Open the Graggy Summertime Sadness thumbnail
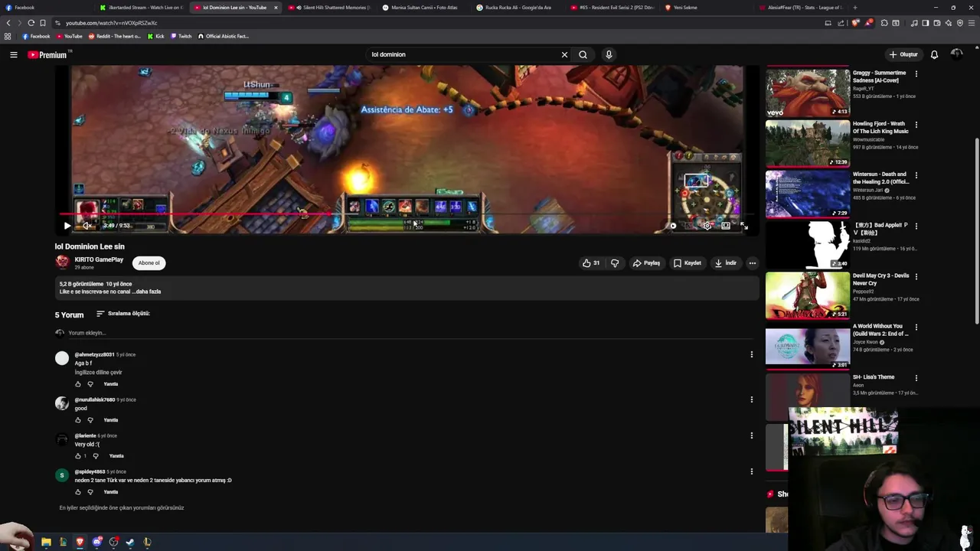The height and width of the screenshot is (551, 980). click(x=808, y=93)
